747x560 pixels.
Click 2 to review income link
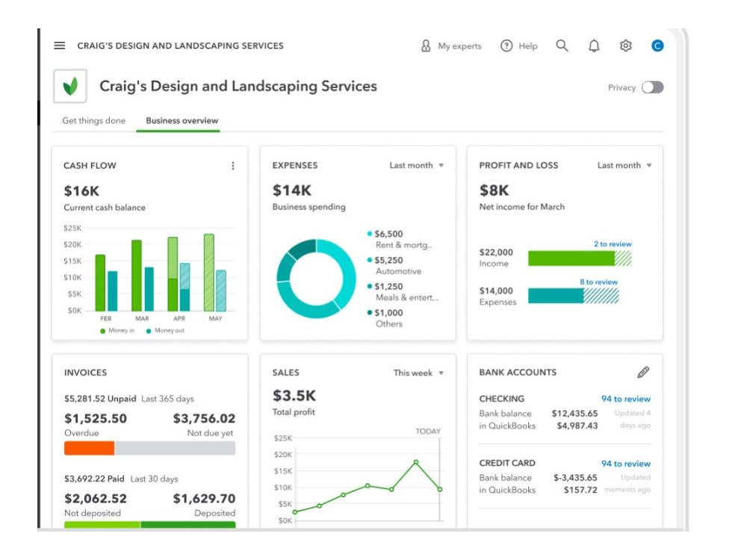pos(613,244)
